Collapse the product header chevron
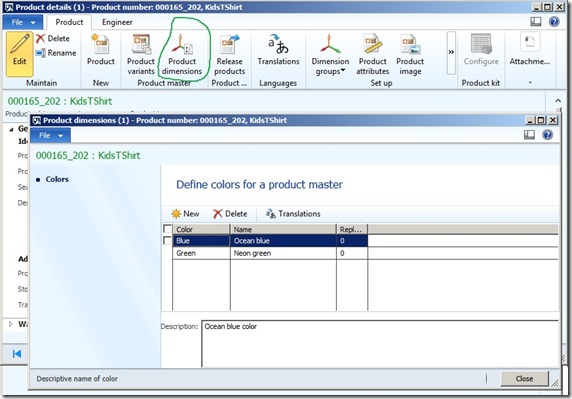The width and height of the screenshot is (572, 399). 558,100
